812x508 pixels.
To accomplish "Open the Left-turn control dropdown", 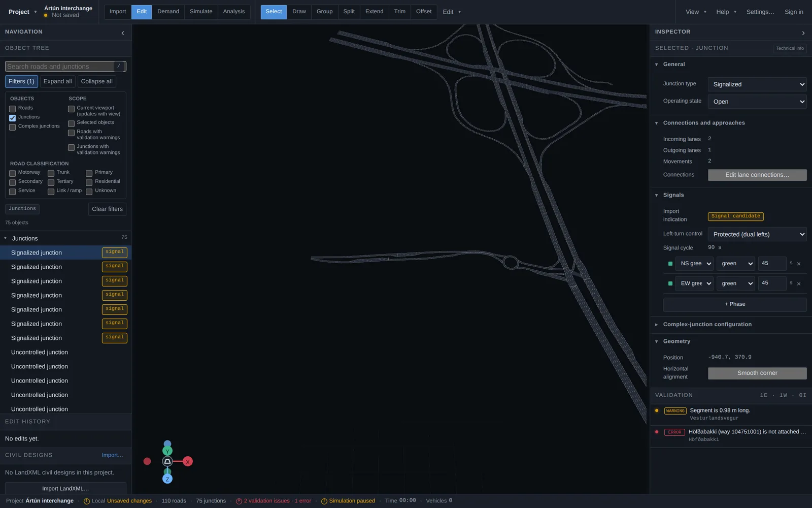I will [757, 234].
